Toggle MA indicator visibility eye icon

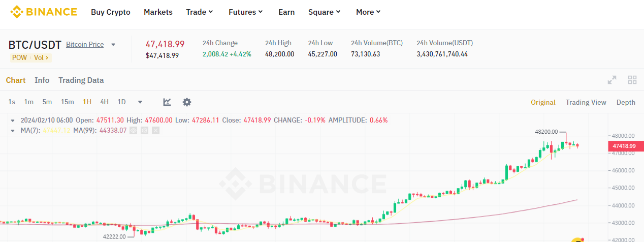tap(134, 131)
